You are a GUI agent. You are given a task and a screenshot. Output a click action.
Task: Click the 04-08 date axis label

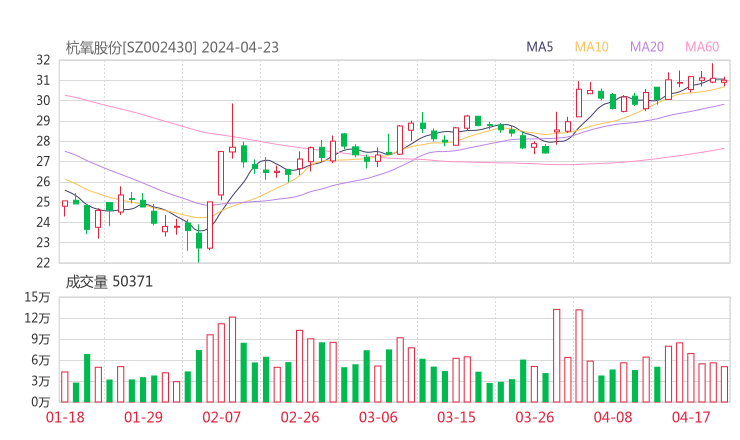tap(613, 417)
